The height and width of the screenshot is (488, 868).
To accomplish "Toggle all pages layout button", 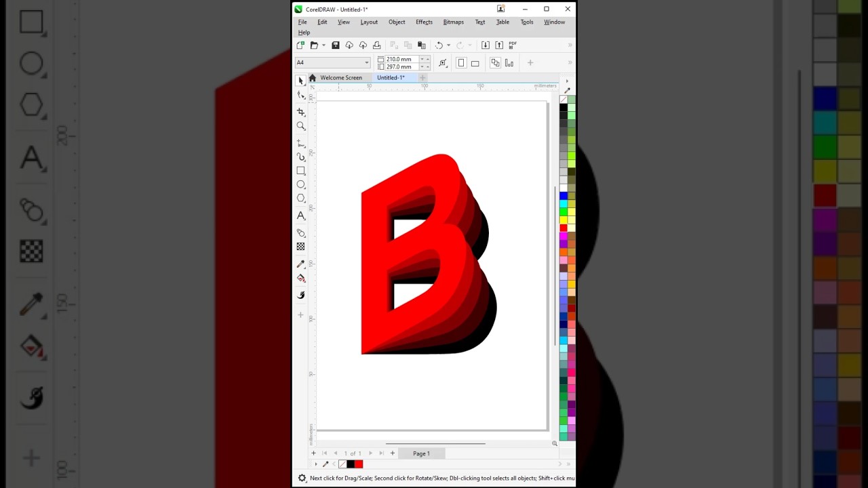I will pos(495,63).
